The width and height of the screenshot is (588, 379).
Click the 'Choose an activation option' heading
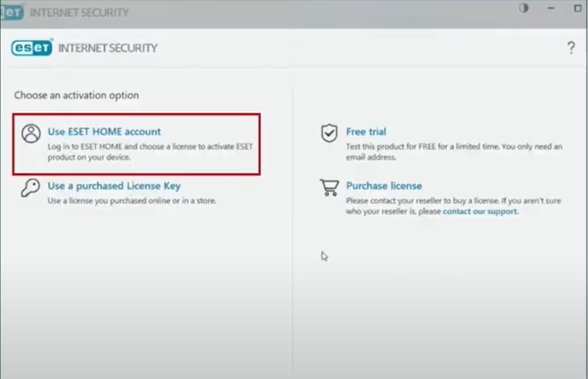click(x=76, y=95)
